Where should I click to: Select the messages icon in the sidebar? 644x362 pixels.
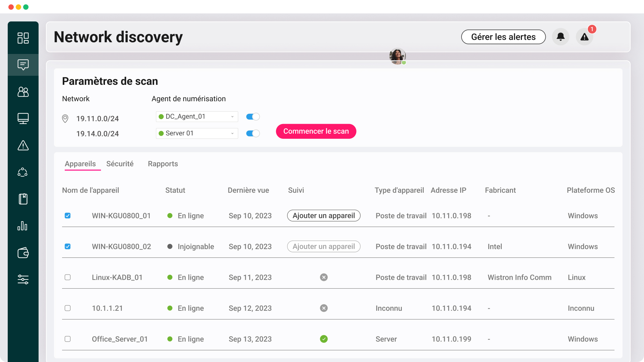pyautogui.click(x=23, y=65)
